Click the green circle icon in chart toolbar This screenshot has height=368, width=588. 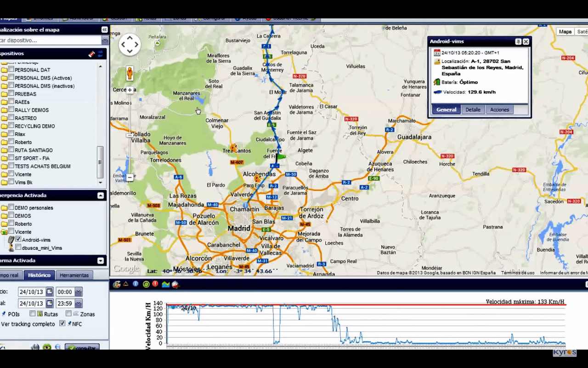click(x=146, y=284)
